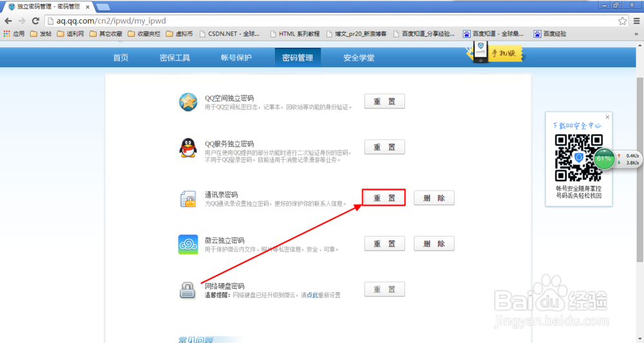Expand the bookmarks overflow chevron
Image resolution: width=644 pixels, height=343 pixels.
pos(636,33)
